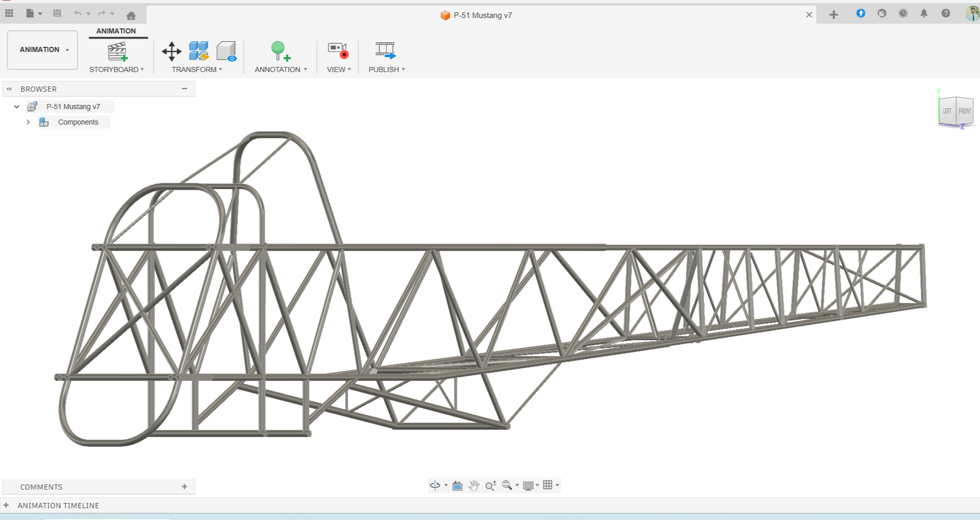Click the Orbit tool in navigation bar
Screen dimensions: 980x520
435,486
